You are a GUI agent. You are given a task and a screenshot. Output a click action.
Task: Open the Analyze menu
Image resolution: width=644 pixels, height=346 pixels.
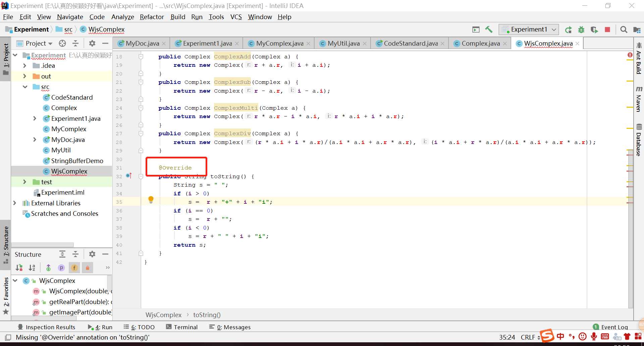[x=122, y=17]
